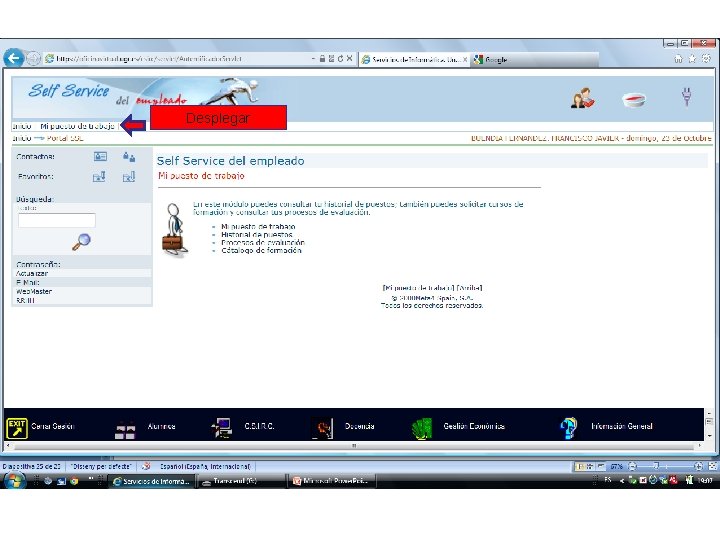
Task: Click the two-people icon in page header
Action: click(x=583, y=98)
